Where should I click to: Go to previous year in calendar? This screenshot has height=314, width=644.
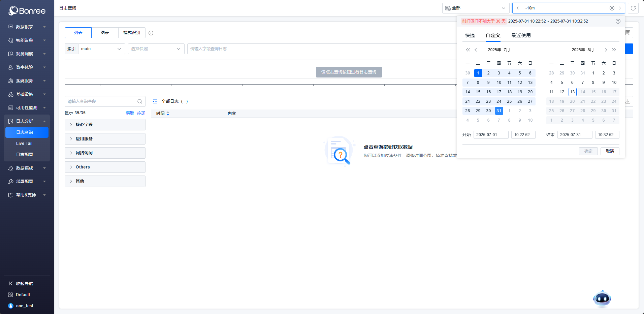(x=468, y=50)
